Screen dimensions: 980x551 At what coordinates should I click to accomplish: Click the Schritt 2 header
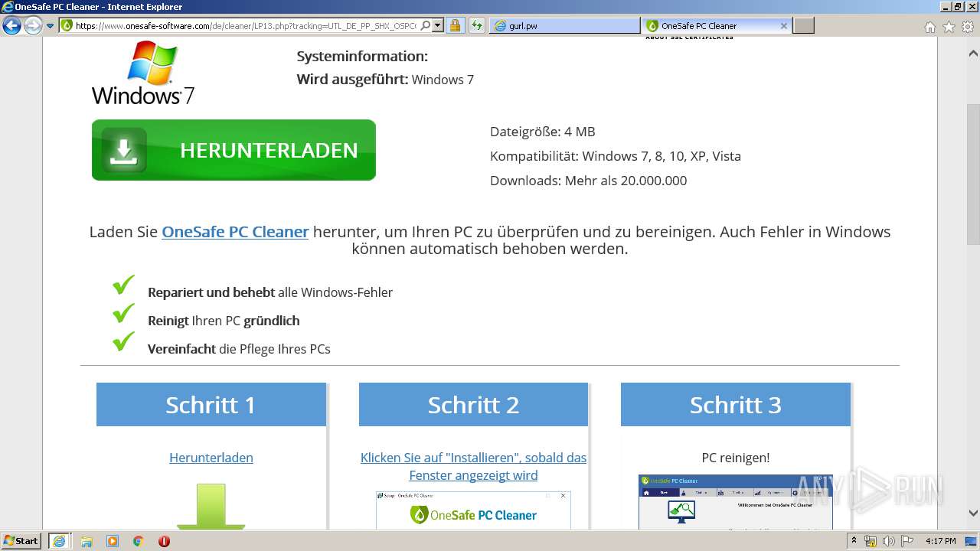pyautogui.click(x=473, y=404)
